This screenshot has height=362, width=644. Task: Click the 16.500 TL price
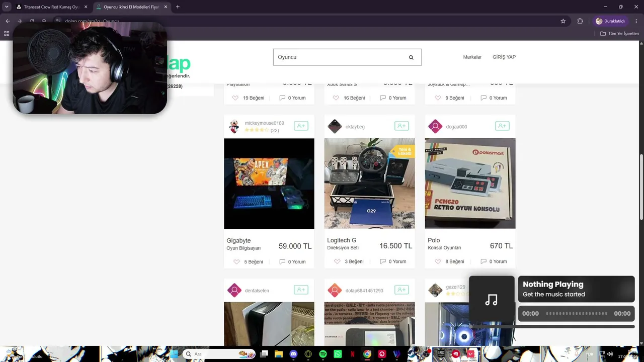click(x=396, y=246)
